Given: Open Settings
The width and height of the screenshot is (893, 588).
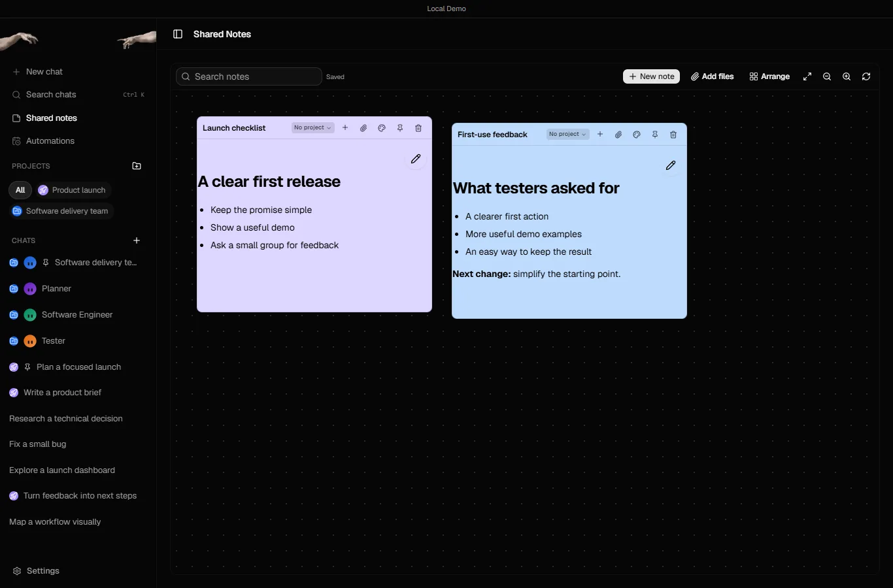Looking at the screenshot, I should [37, 571].
